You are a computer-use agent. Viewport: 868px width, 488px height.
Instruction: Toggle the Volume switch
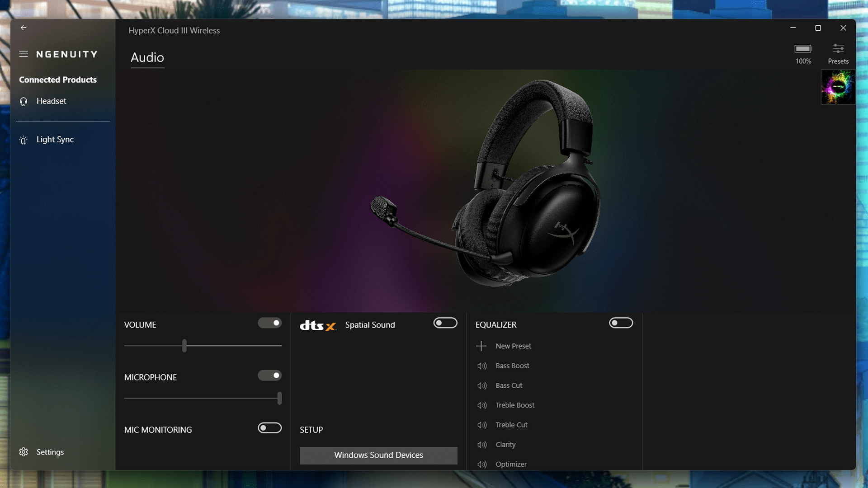[269, 323]
